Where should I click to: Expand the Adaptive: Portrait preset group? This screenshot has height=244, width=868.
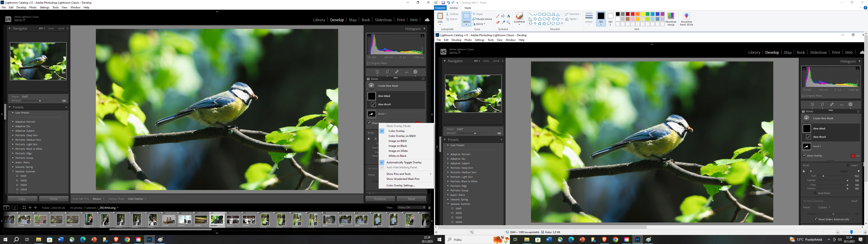13,122
